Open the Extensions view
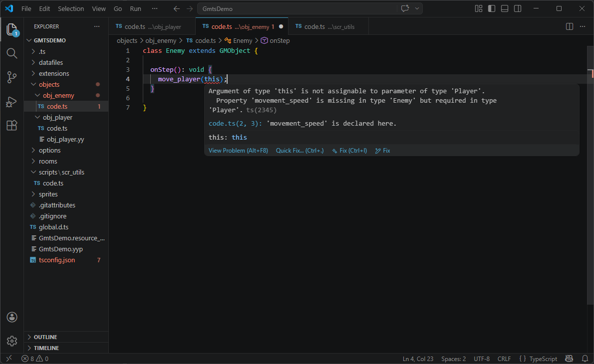 [11, 125]
